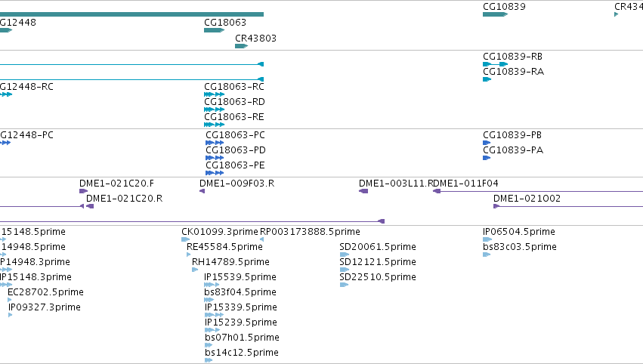Image resolution: width=643 pixels, height=364 pixels.
Task: Click EST label RP003173888.5prime
Action: [x=310, y=232]
